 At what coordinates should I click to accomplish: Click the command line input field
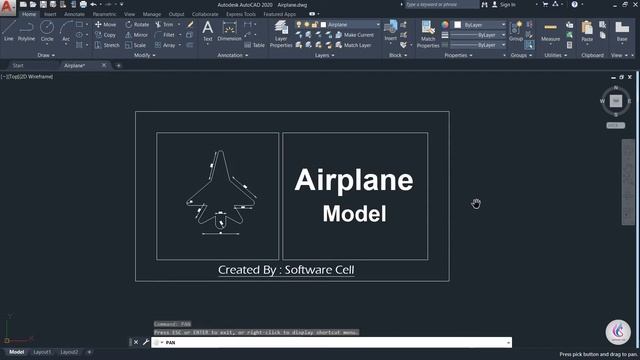tap(331, 342)
